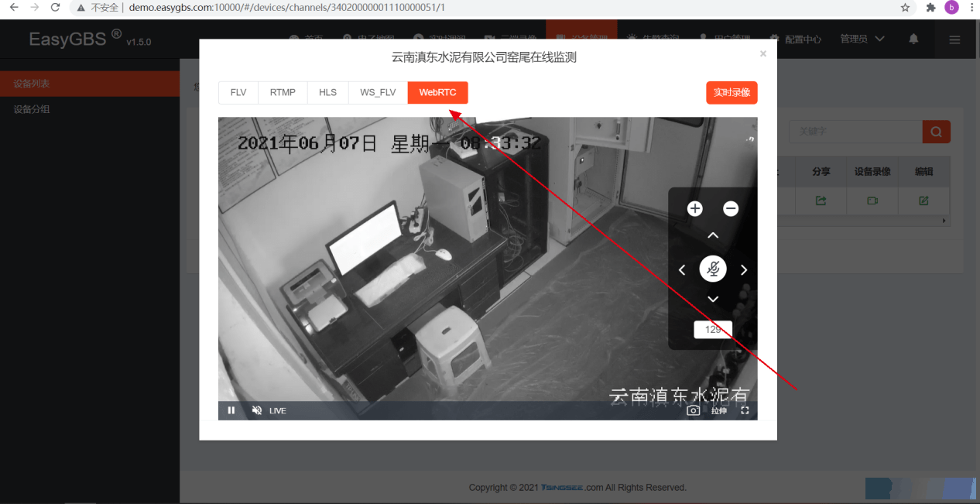Switch to the FLV stream tab
Image resolution: width=980 pixels, height=504 pixels.
coord(238,93)
